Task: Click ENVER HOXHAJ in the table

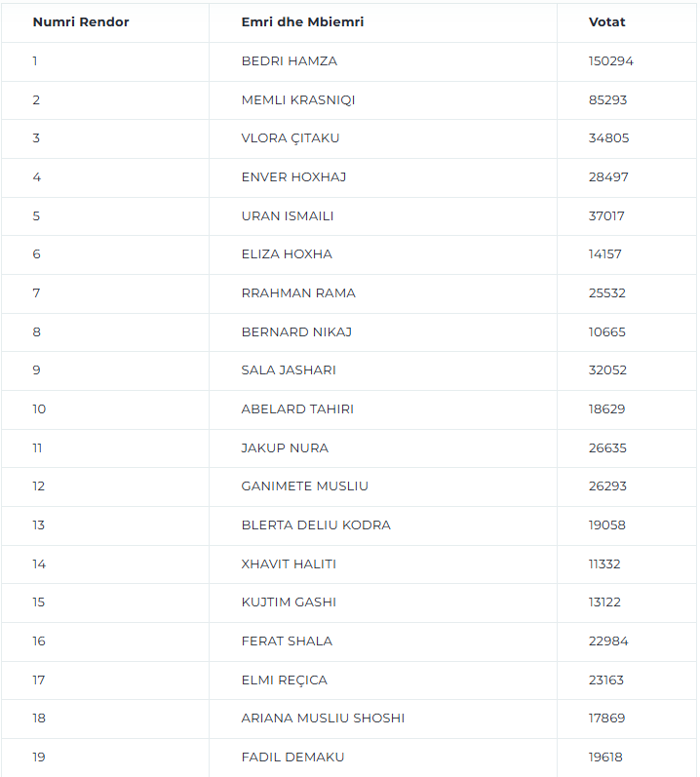Action: [293, 177]
